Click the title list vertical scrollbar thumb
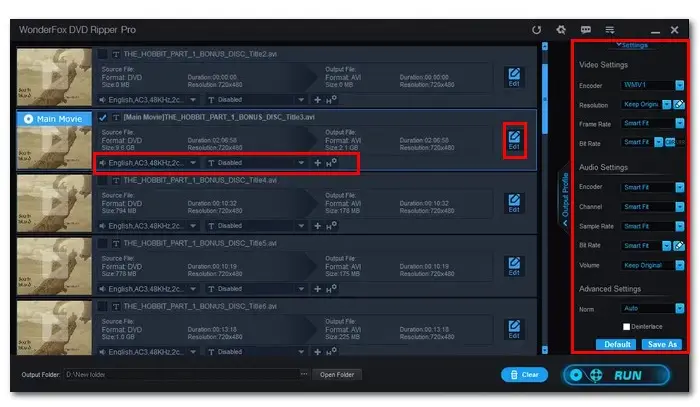This screenshot has width=700, height=407. pos(545,98)
